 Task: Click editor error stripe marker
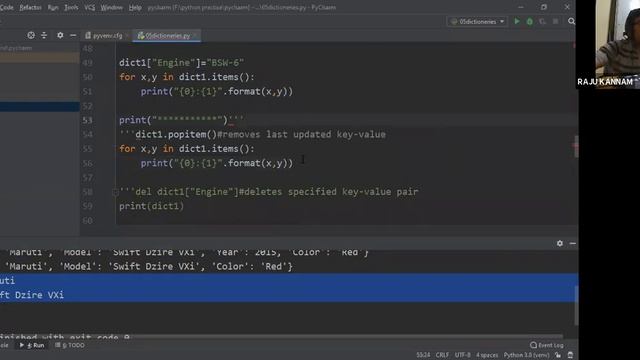pos(576,146)
